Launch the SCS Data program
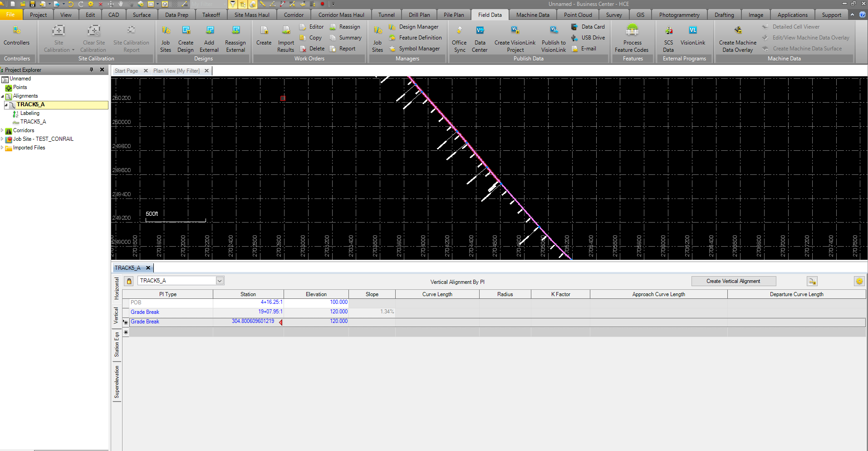Viewport: 868px width, 451px height. point(668,38)
